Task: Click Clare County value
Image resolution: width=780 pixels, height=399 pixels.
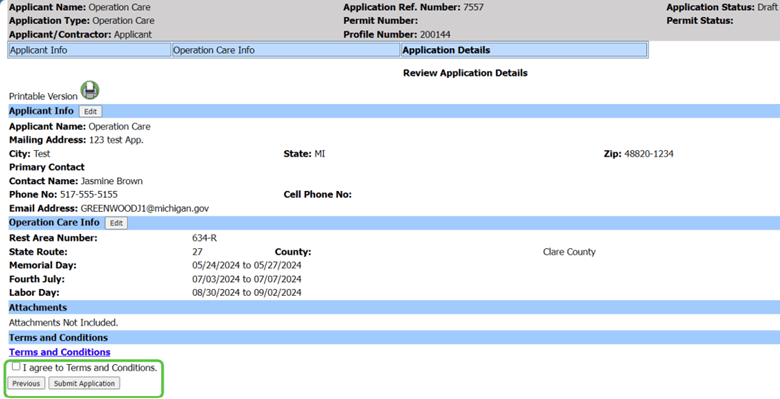Action: 569,252
